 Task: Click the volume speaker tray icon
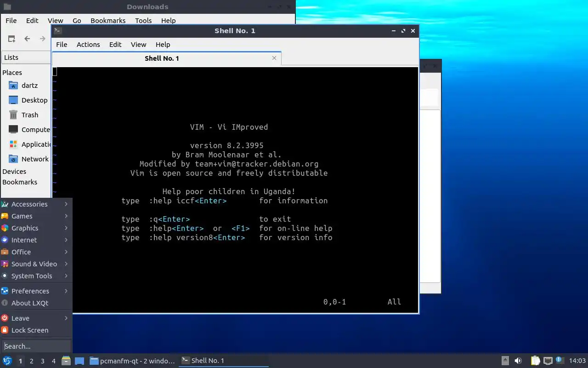click(x=518, y=361)
